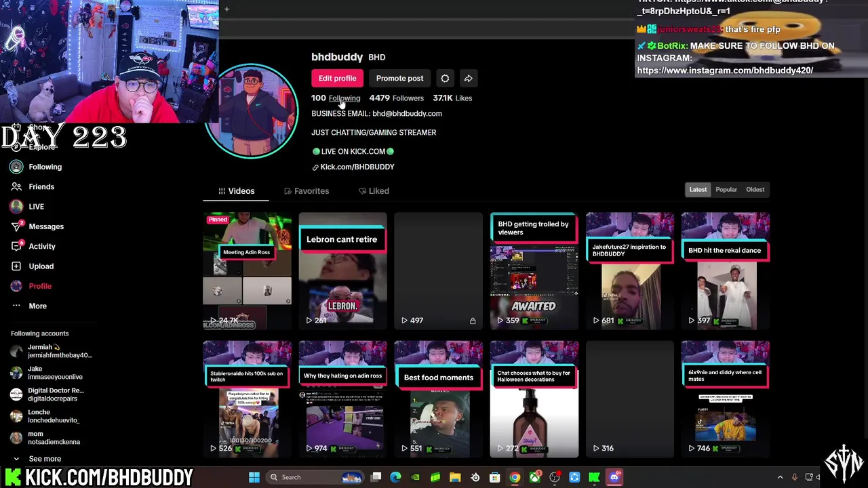The height and width of the screenshot is (488, 868).
Task: Open Google Chrome from the taskbar
Action: point(515,477)
